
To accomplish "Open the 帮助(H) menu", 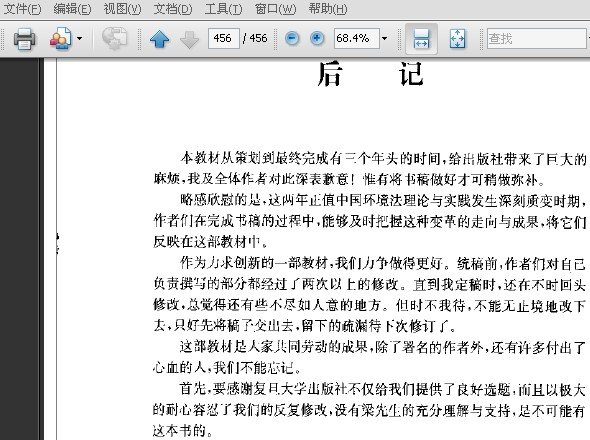I will [327, 9].
